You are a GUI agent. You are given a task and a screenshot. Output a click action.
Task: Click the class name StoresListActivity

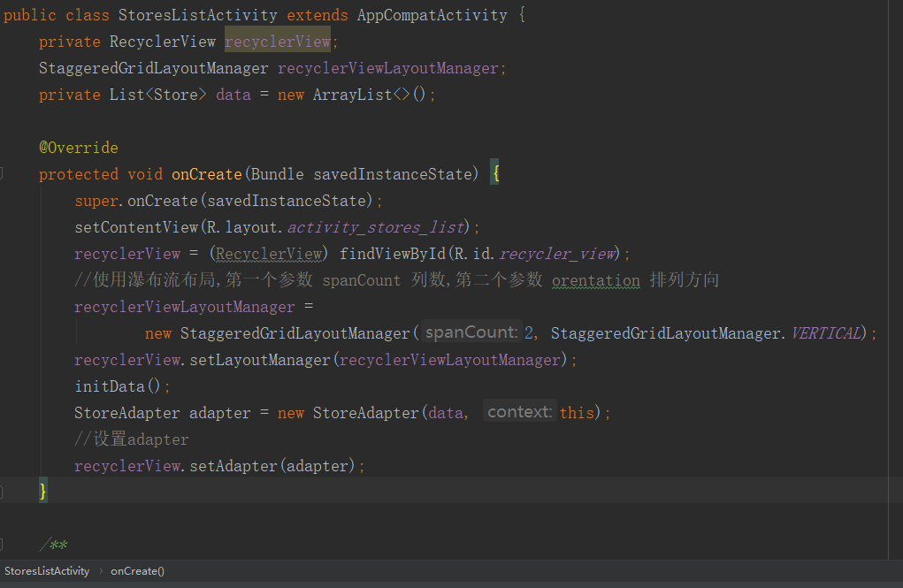coord(197,15)
